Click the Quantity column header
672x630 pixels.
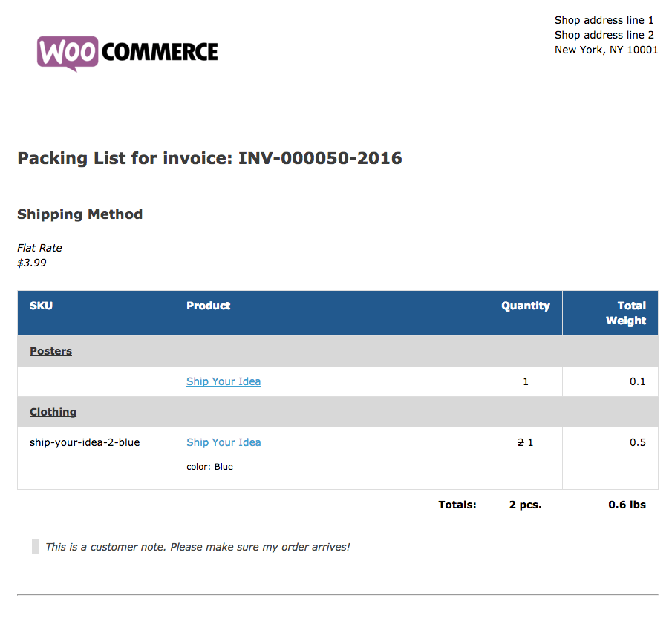click(526, 306)
